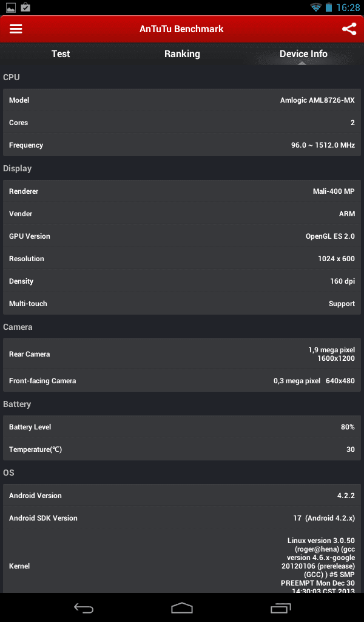Tap the share icon in header
This screenshot has width=364, height=622.
coord(349,29)
